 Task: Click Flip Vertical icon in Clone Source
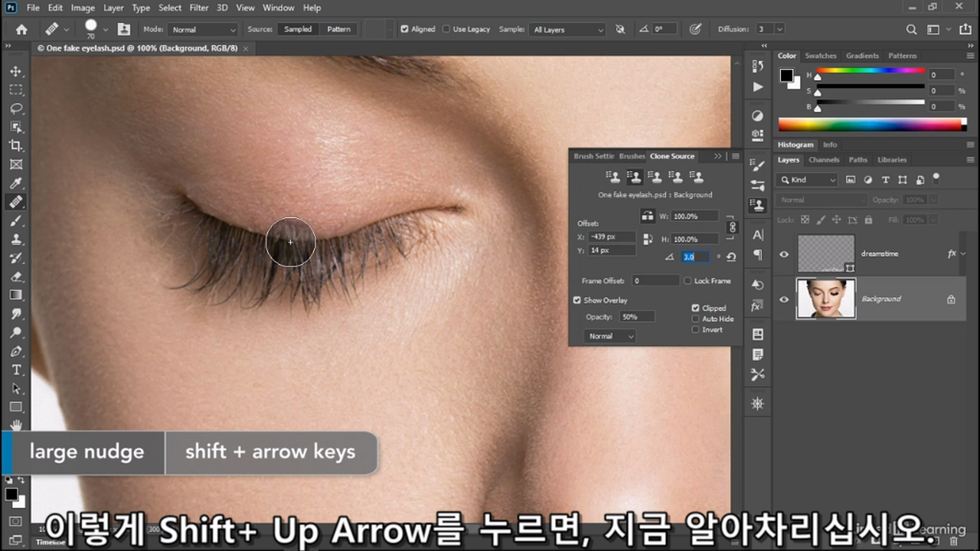(648, 239)
